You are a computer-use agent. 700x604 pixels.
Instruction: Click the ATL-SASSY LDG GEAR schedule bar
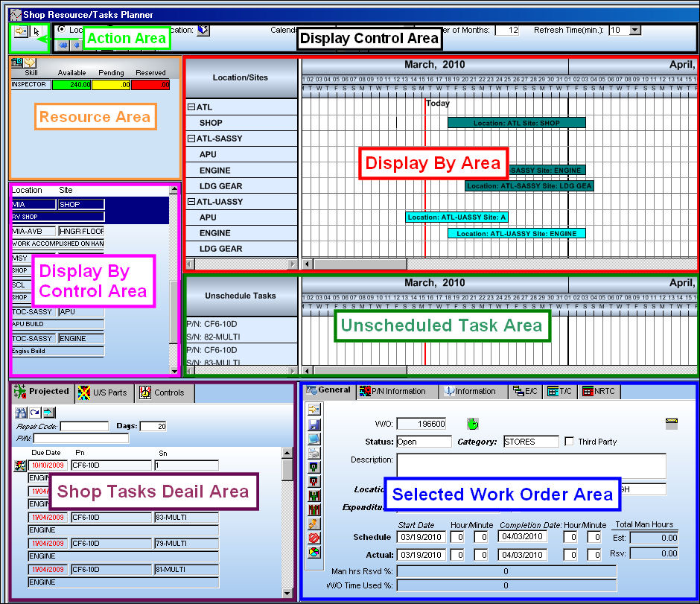(529, 185)
